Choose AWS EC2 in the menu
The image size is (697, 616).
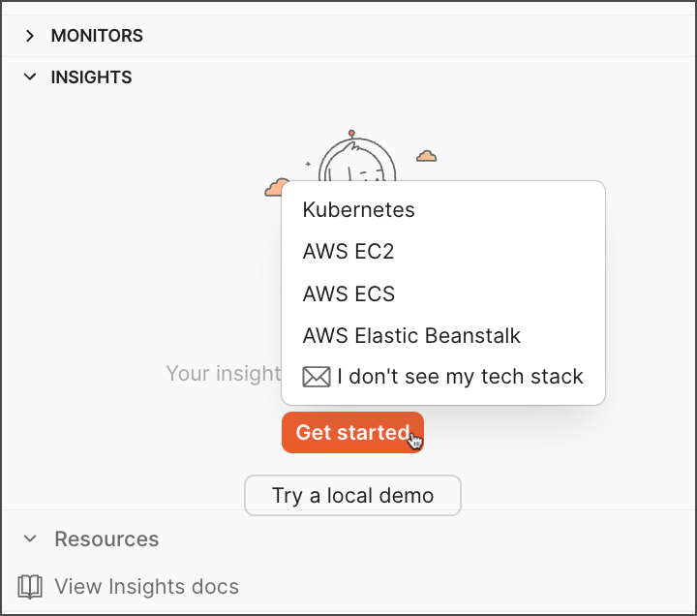(x=348, y=252)
